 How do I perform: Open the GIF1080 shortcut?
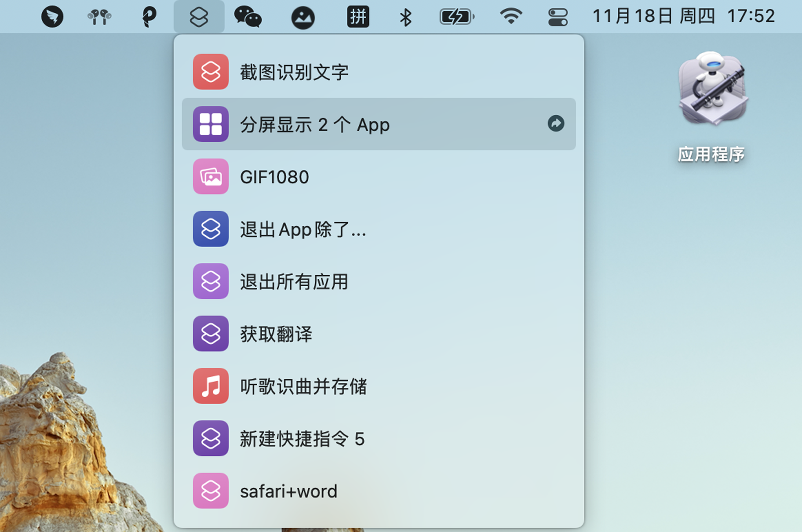pyautogui.click(x=275, y=177)
